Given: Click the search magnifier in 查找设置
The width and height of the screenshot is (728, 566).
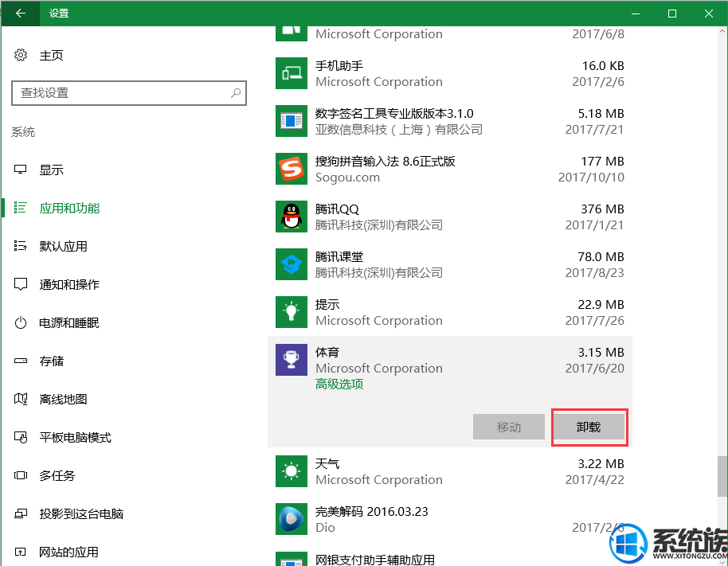Looking at the screenshot, I should pyautogui.click(x=236, y=93).
